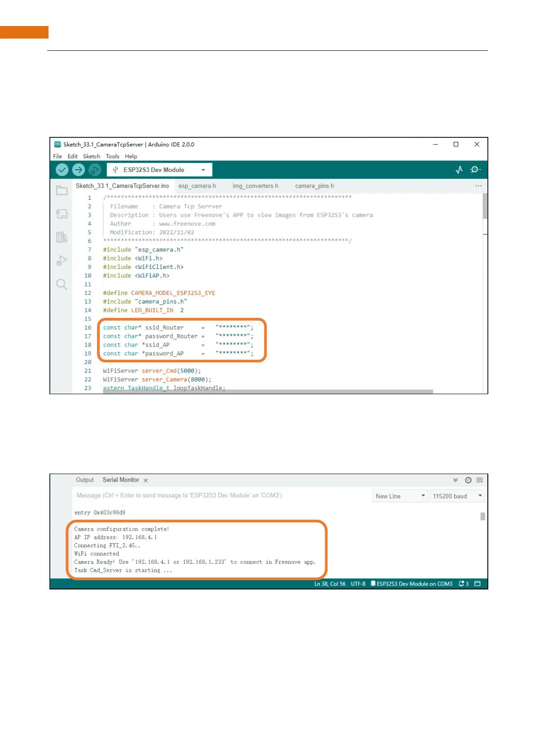Click the password_Router code line
The image size is (535, 756).
[178, 336]
